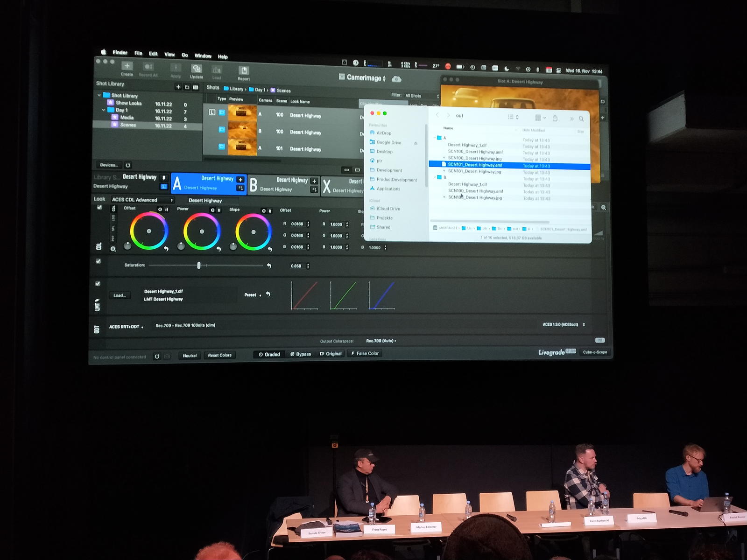Open Control Center in macOS menu bar
Screen dimensions: 747x560
point(558,70)
